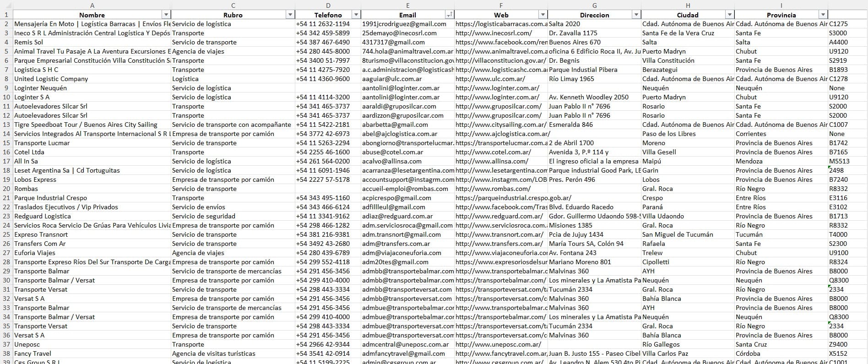Select column F by its letter header
Viewport: 868px width, 364px height.
coord(501,5)
